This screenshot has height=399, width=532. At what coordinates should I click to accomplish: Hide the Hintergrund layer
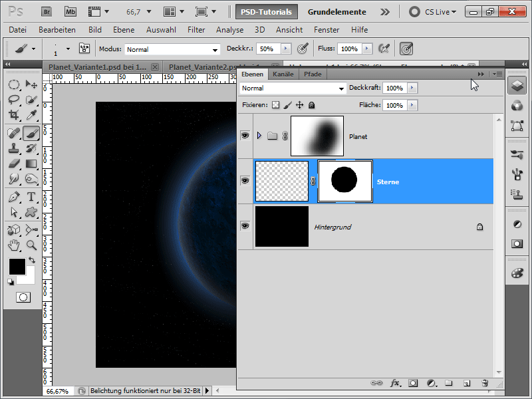pyautogui.click(x=245, y=226)
